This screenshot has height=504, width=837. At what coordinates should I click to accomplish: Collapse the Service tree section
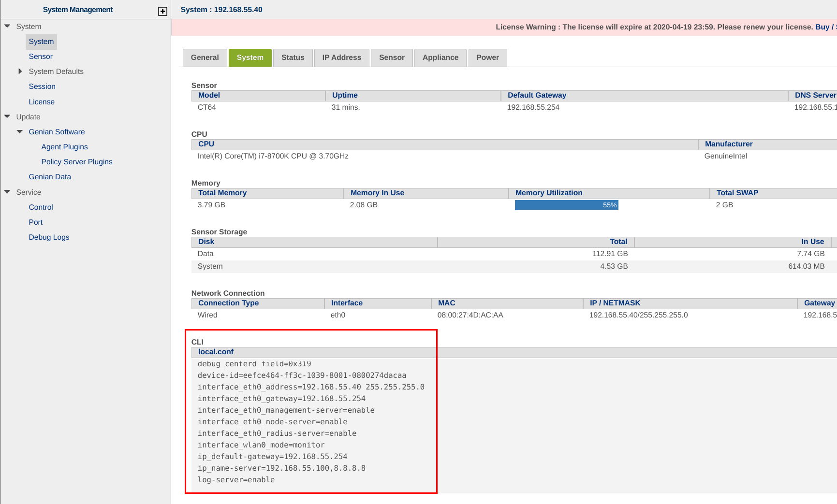7,192
